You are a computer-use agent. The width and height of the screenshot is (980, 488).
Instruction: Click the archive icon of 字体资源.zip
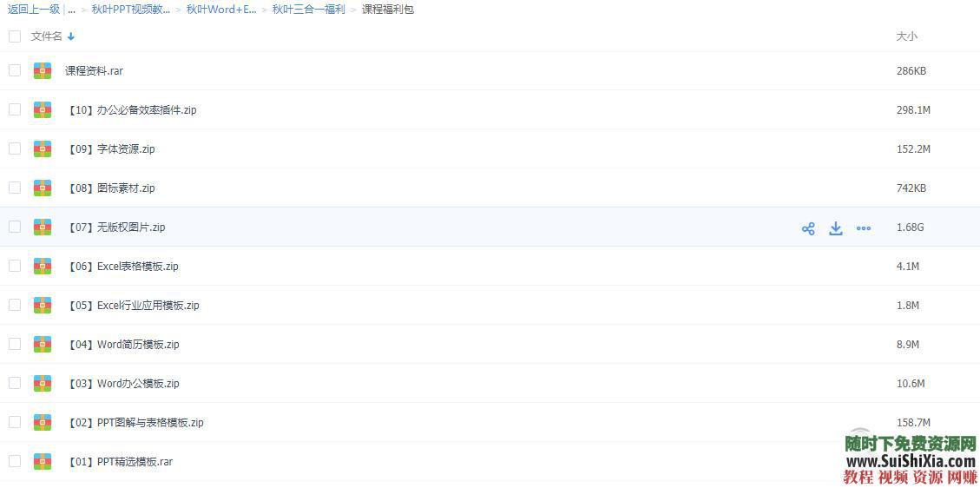tap(43, 149)
